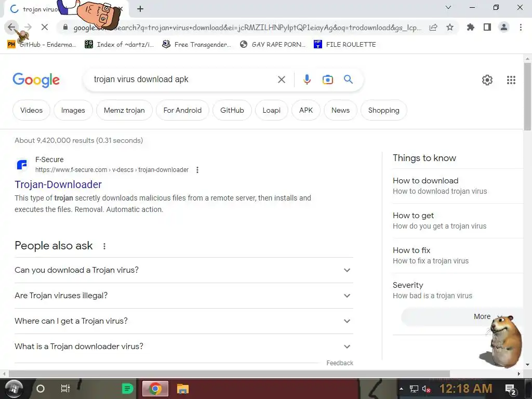This screenshot has width=532, height=399.
Task: Click the vertical scrollbar down arrow
Action: pyautogui.click(x=527, y=365)
